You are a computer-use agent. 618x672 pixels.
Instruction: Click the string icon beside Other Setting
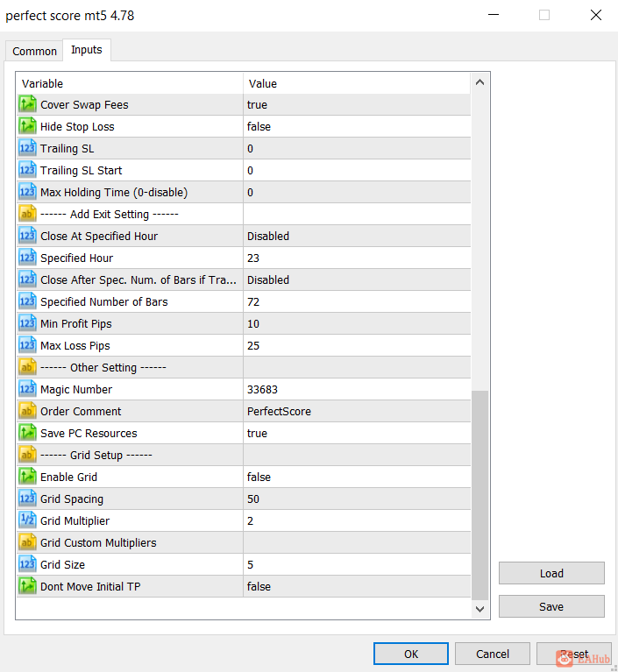[27, 367]
